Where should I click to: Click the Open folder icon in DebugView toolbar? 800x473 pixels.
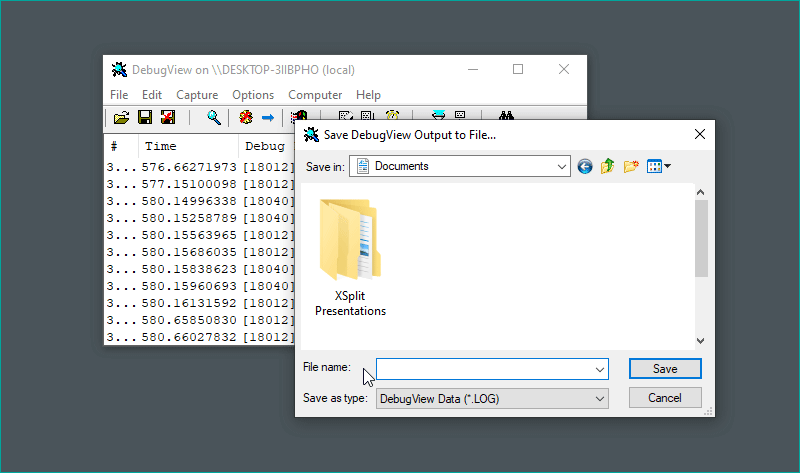click(x=121, y=118)
